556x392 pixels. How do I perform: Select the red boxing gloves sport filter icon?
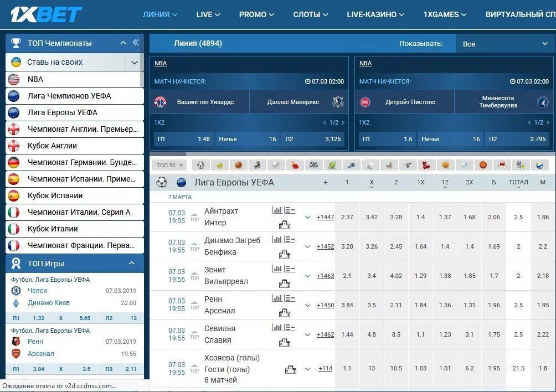point(426,165)
